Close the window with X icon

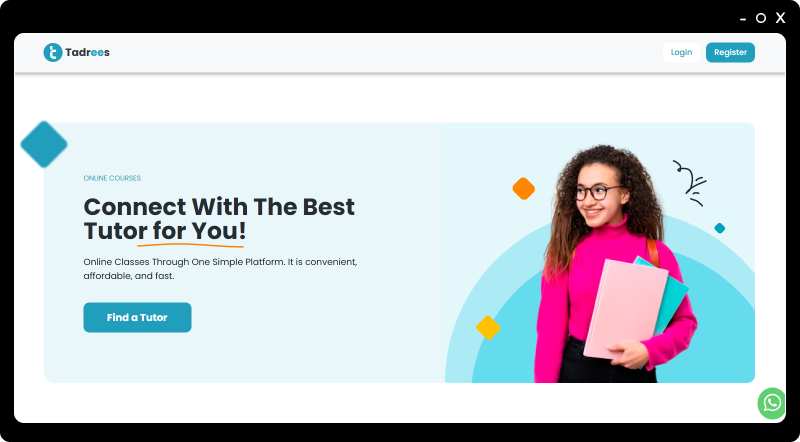780,18
